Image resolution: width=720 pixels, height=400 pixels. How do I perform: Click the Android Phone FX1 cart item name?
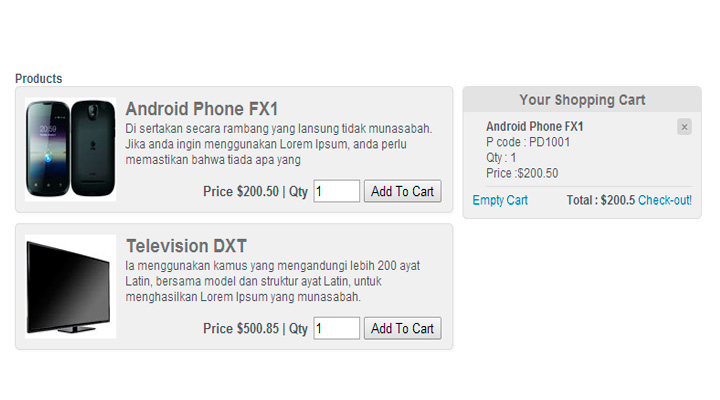pyautogui.click(x=534, y=126)
